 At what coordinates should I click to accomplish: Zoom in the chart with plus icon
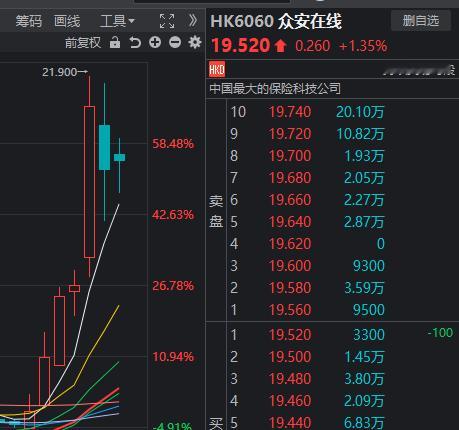coord(155,42)
